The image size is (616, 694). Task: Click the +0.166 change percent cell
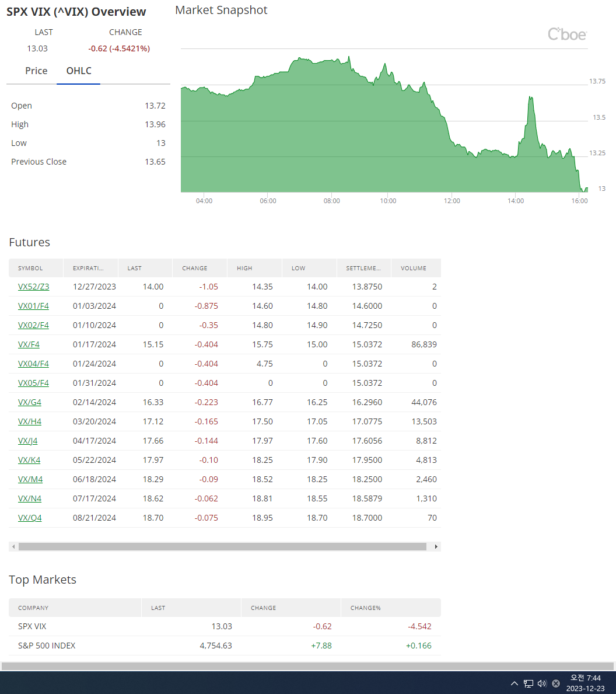point(418,646)
